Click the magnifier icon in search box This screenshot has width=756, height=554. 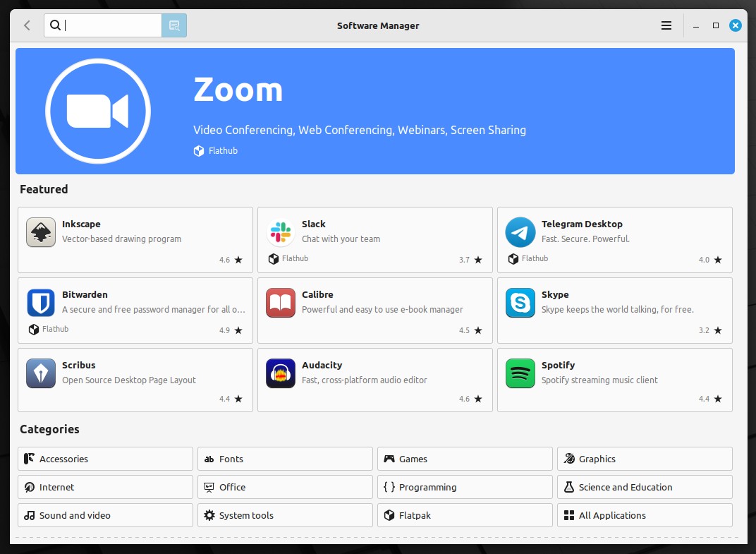(56, 25)
